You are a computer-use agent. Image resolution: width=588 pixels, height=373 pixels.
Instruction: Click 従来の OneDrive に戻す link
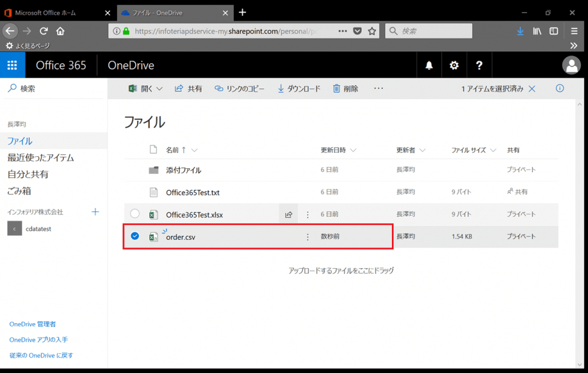[x=41, y=355]
